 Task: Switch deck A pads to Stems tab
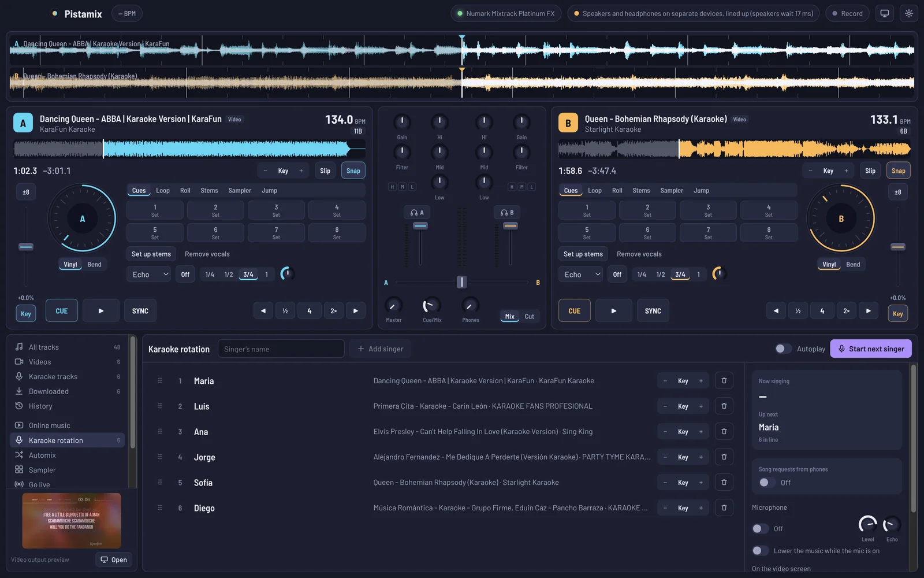(x=209, y=191)
